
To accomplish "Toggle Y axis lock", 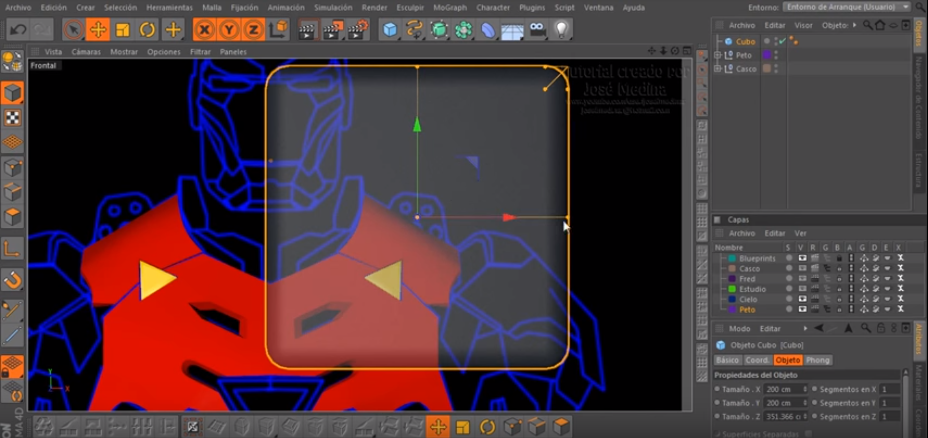I will (228, 29).
